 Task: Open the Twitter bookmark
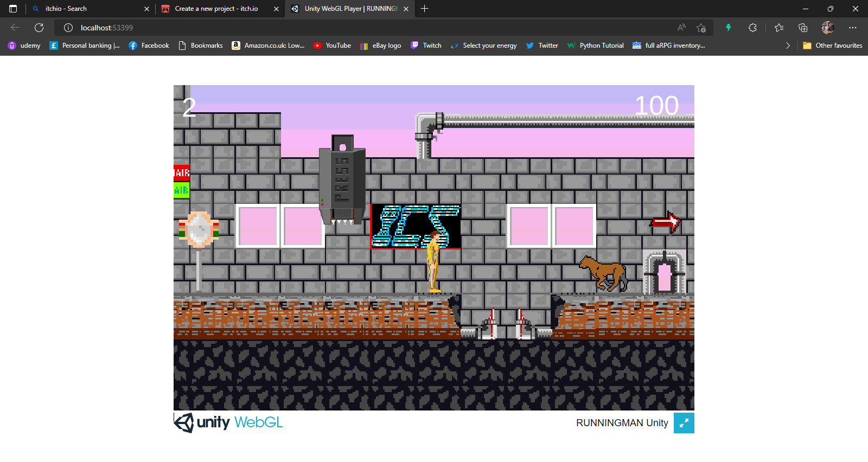point(542,46)
